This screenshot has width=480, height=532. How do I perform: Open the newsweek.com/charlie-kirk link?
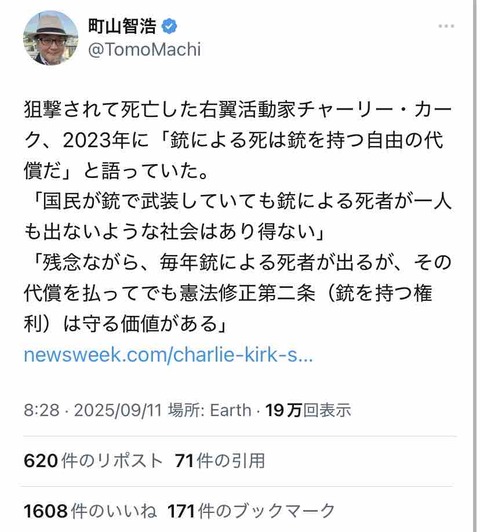pos(168,355)
